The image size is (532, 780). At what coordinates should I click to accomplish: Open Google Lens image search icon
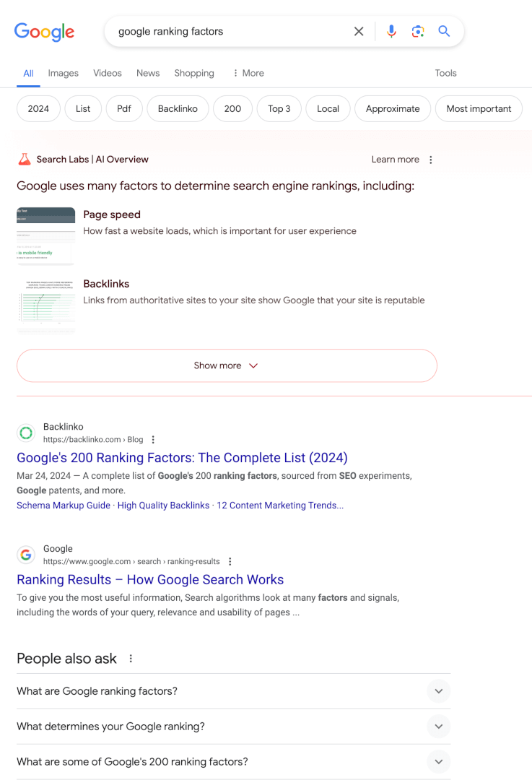click(x=418, y=31)
